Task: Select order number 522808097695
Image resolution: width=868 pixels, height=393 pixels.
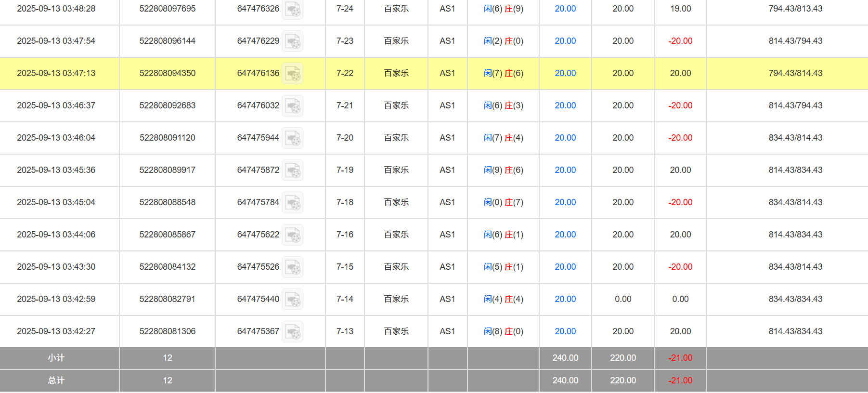Action: [168, 9]
